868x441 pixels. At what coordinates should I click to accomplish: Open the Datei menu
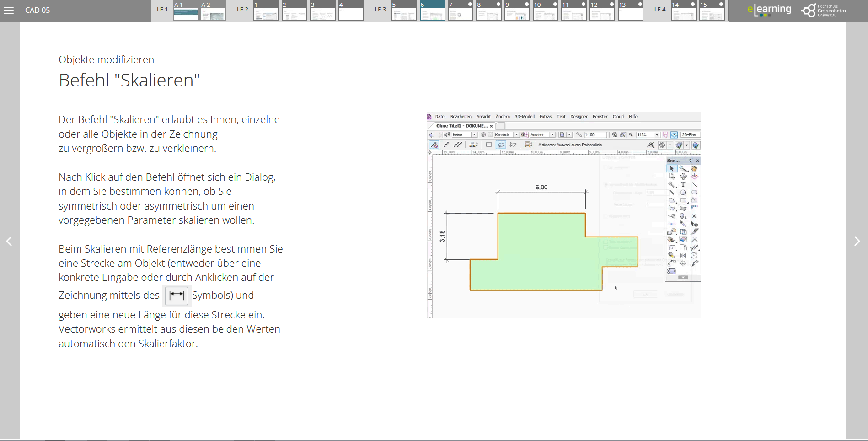(440, 117)
